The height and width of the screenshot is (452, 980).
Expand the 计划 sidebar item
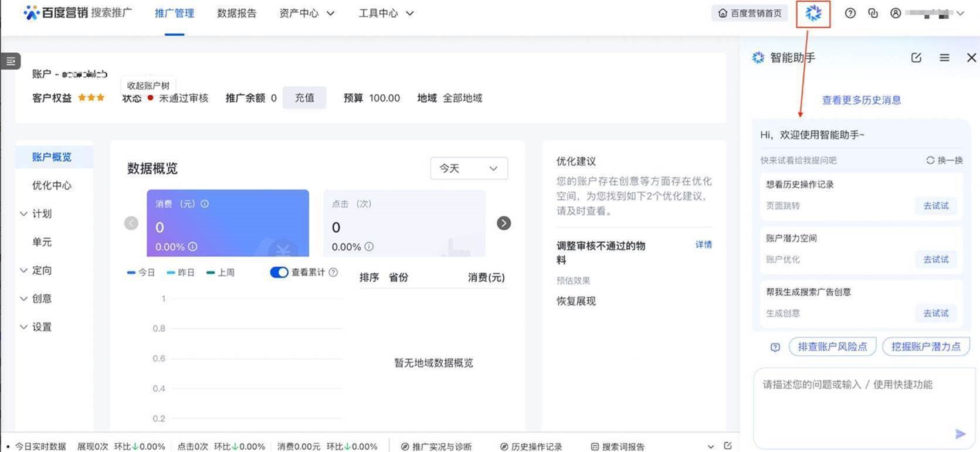pos(41,214)
